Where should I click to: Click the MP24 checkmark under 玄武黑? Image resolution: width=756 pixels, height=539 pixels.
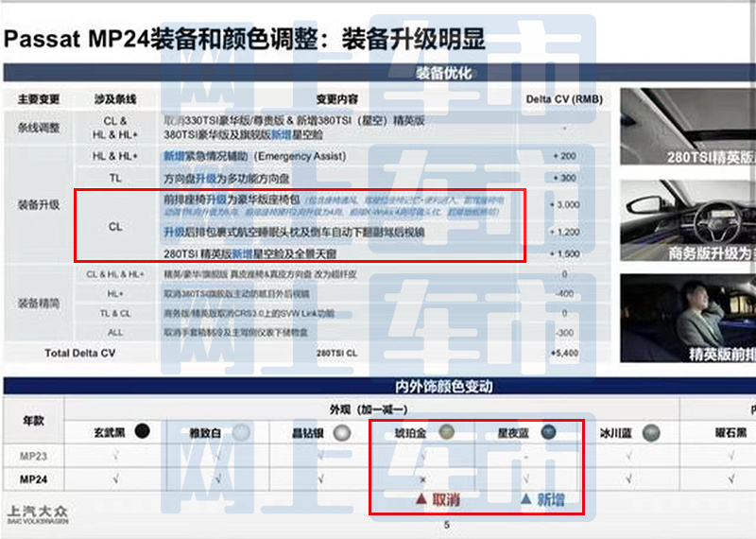(115, 479)
